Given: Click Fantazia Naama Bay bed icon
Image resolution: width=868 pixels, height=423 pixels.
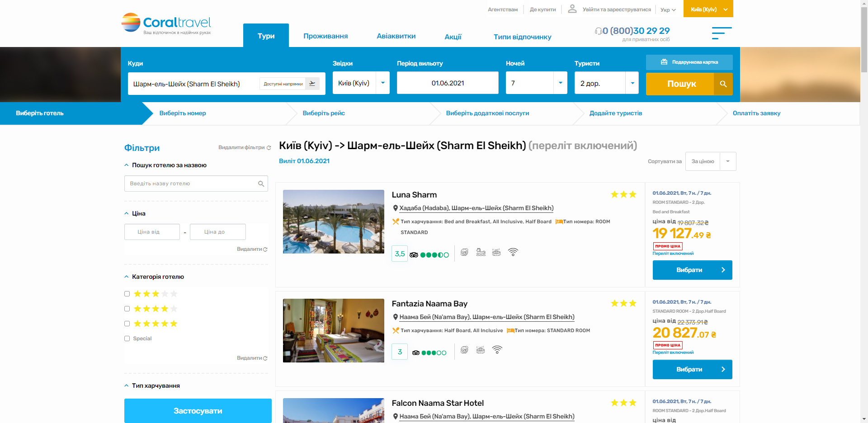Looking at the screenshot, I should click(x=510, y=330).
